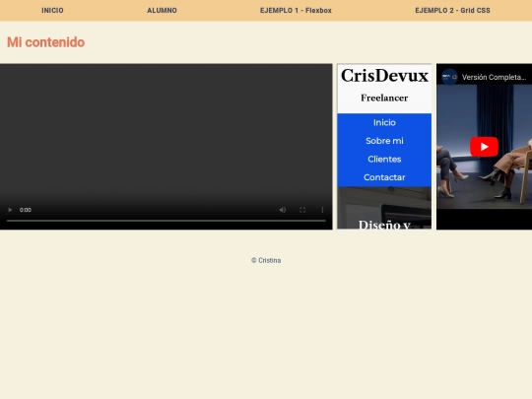Click the video progress bar

[x=166, y=221]
